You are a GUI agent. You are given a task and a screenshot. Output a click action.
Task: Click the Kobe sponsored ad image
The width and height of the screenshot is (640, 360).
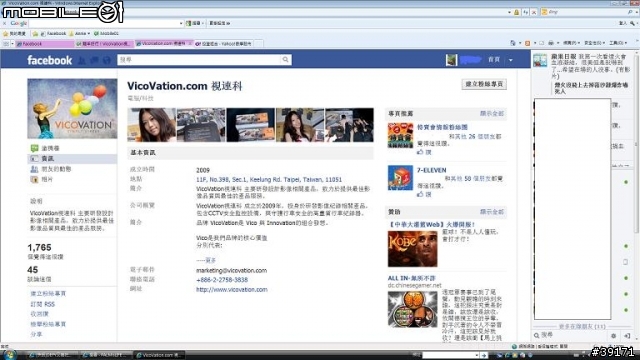(x=412, y=249)
